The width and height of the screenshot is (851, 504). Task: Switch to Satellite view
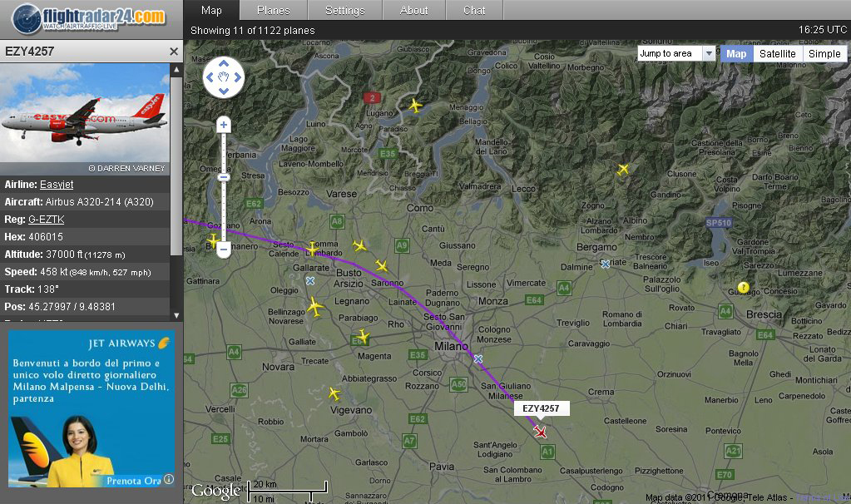(x=777, y=54)
